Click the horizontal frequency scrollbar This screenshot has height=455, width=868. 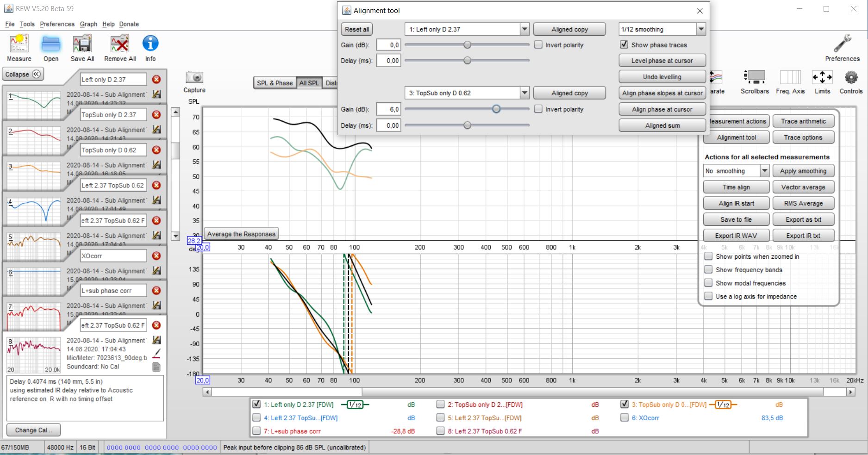[529, 392]
